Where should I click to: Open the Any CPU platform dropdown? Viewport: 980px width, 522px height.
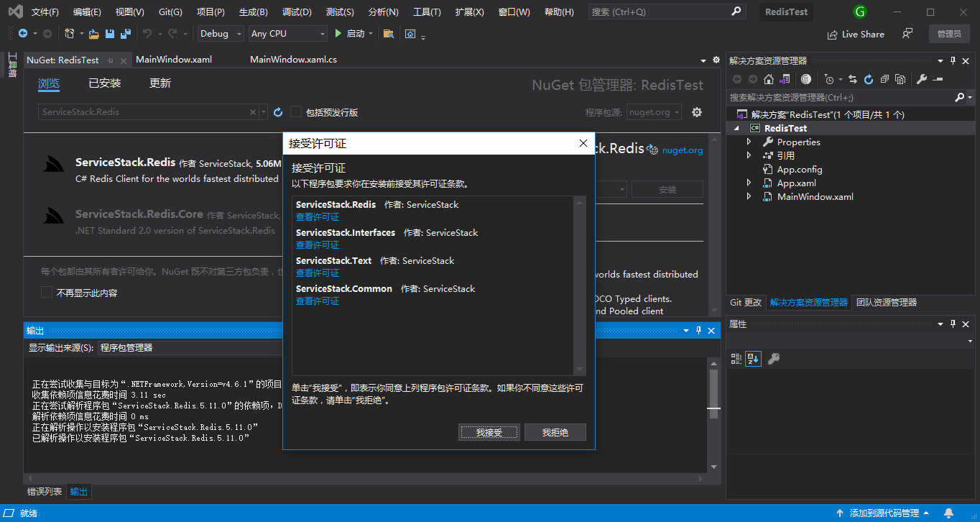[x=288, y=34]
